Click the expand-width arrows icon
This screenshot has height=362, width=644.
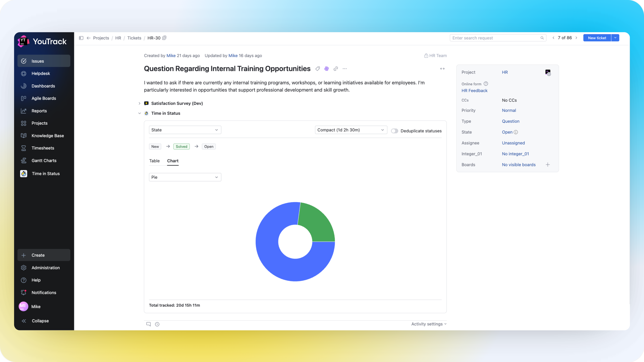pyautogui.click(x=442, y=69)
